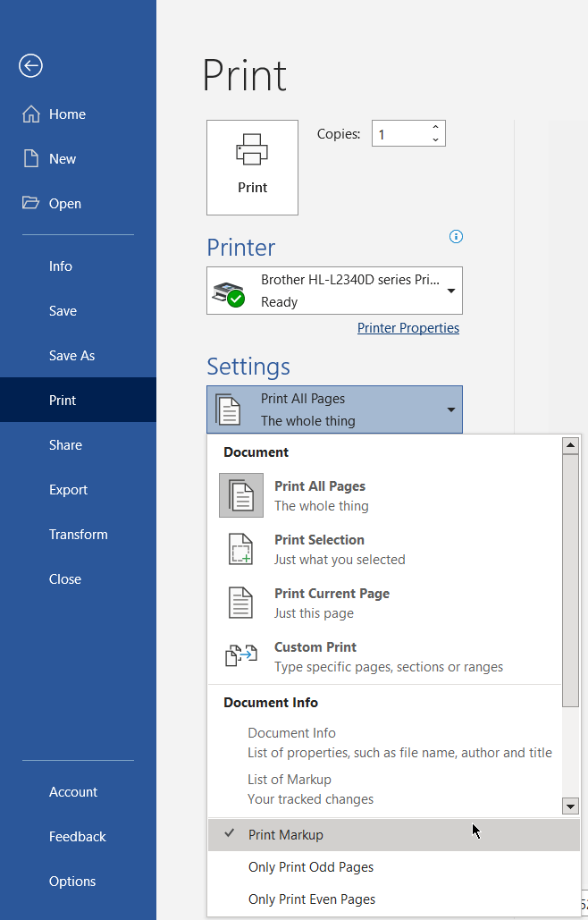588x920 pixels.
Task: Select Save in the sidebar
Action: pos(78,310)
